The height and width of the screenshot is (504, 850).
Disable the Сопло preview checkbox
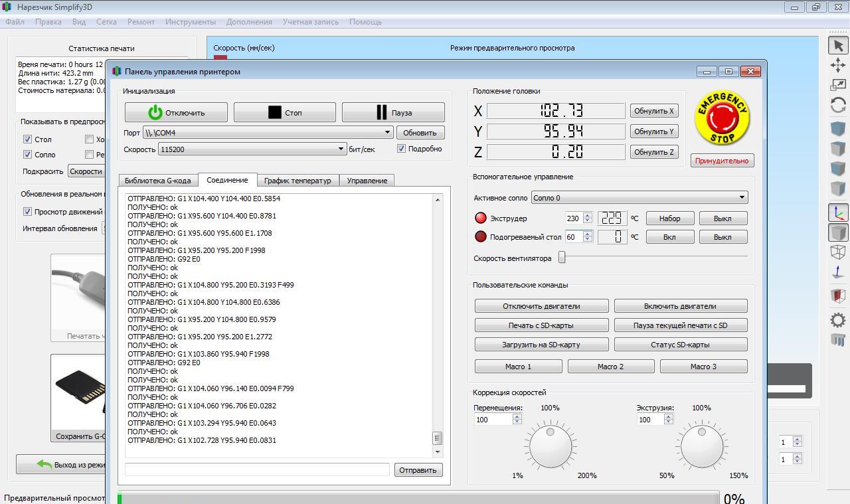[27, 155]
